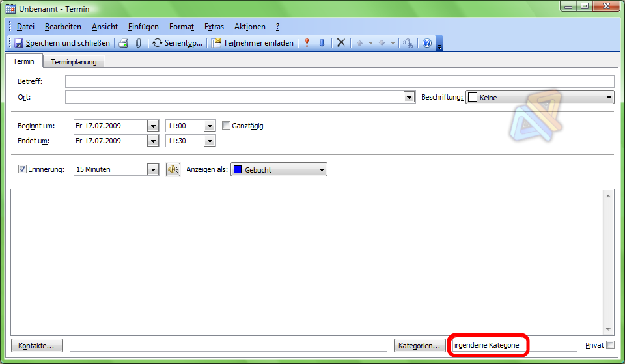Image resolution: width=625 pixels, height=364 pixels.
Task: Set high importance with red exclamation icon
Action: click(307, 43)
